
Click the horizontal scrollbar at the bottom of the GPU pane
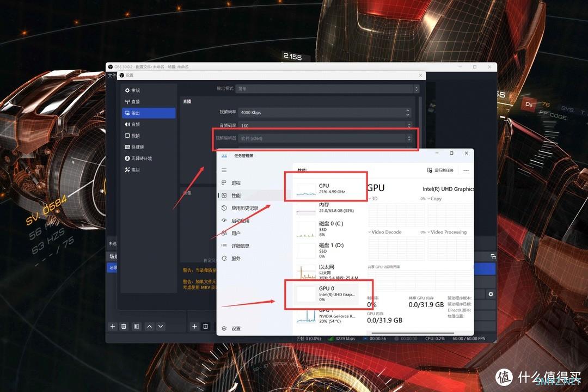pos(413,333)
